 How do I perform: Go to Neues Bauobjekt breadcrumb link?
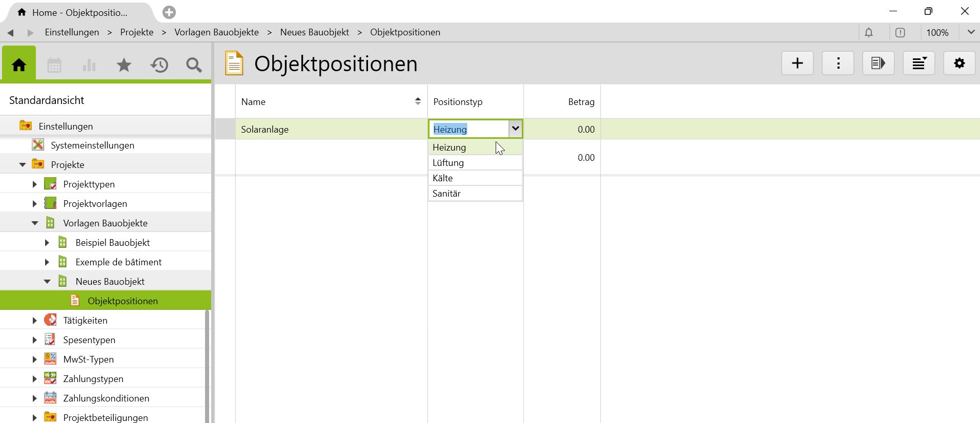pyautogui.click(x=314, y=32)
